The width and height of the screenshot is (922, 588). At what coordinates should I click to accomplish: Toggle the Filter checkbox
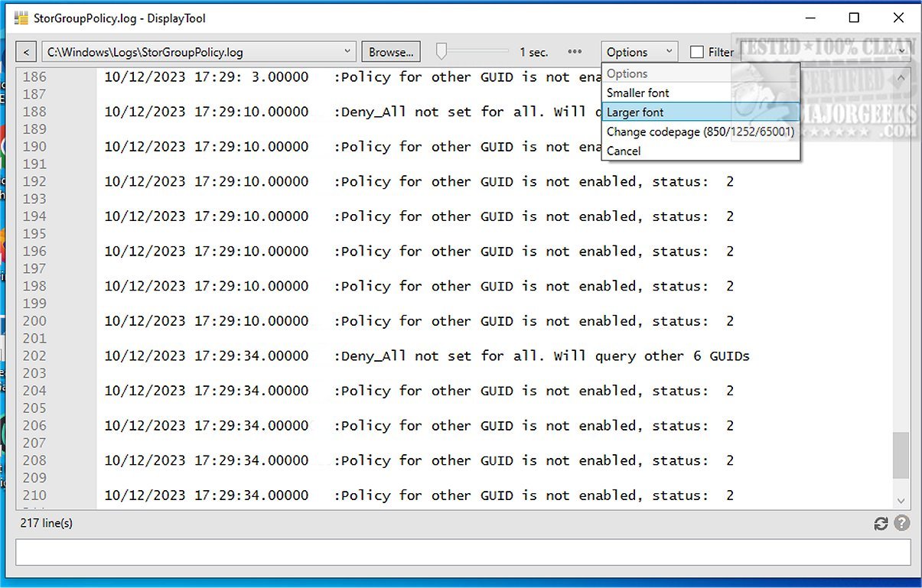coord(697,52)
